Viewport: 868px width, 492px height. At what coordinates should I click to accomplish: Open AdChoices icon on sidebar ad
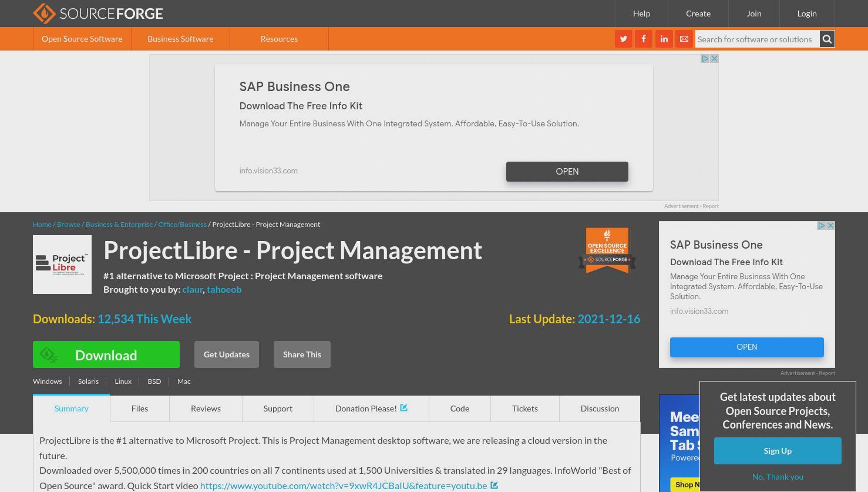(822, 226)
